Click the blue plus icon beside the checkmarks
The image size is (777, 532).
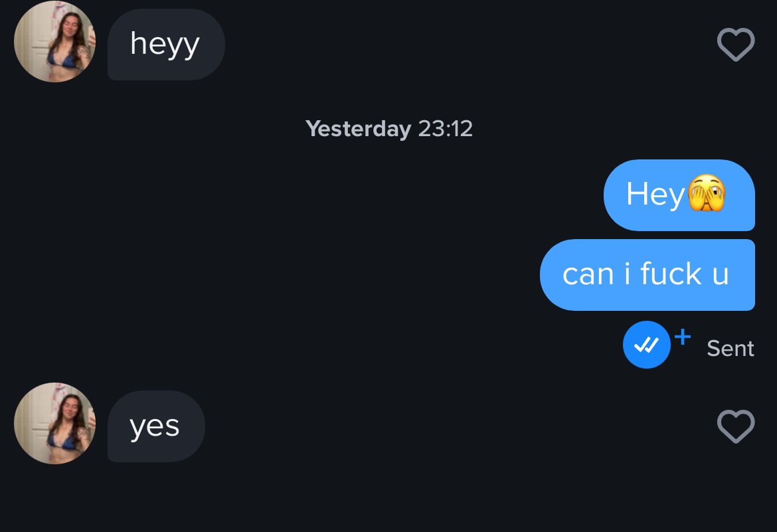click(682, 337)
